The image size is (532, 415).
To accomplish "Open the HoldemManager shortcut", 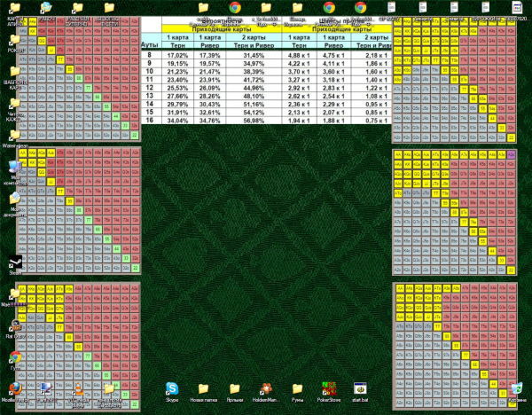I will 265,388.
